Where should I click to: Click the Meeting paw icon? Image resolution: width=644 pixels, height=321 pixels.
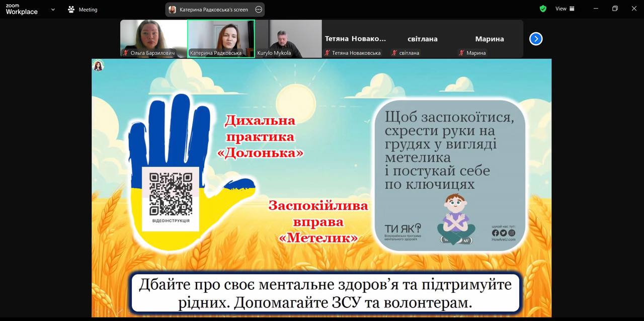click(71, 10)
